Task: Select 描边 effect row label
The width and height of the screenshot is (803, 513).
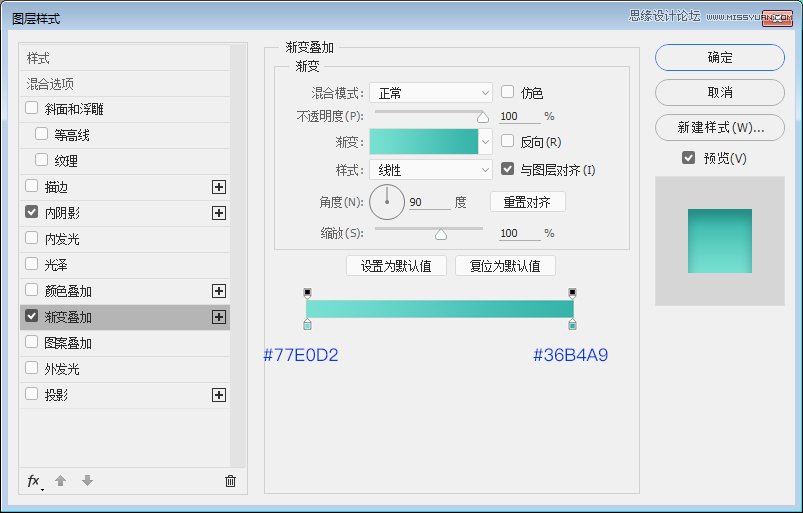Action: pos(56,187)
